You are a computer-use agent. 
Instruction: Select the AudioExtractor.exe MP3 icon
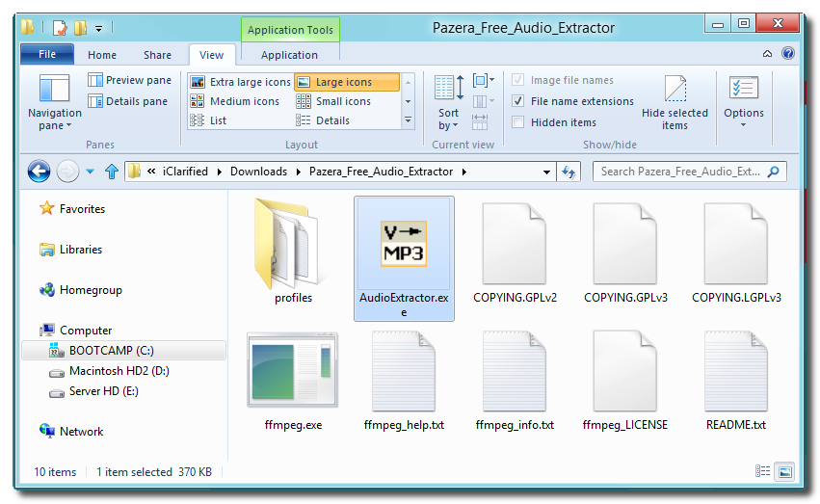click(403, 244)
